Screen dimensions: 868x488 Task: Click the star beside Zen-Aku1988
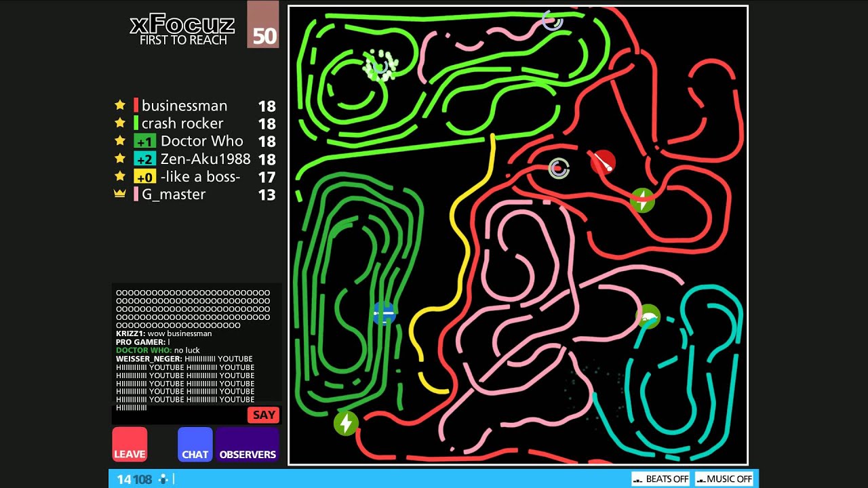(120, 159)
